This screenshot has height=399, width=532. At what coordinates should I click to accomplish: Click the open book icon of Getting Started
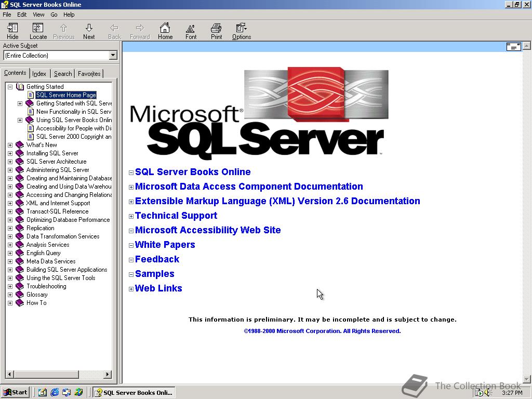click(20, 87)
